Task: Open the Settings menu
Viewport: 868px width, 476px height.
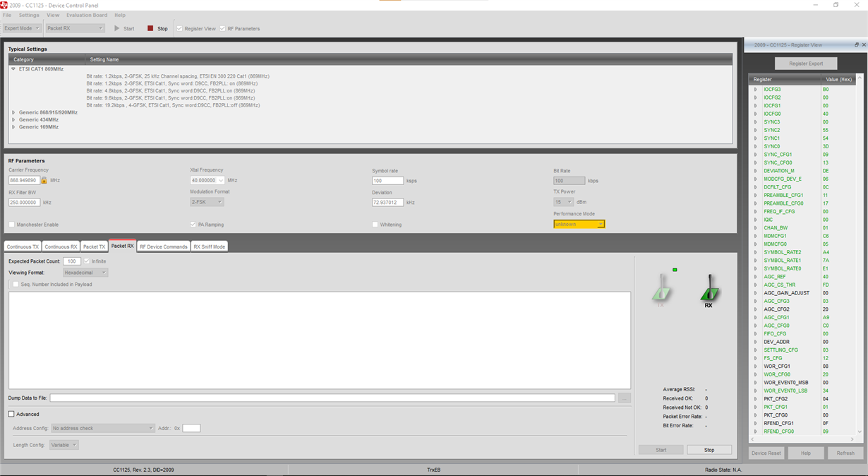Action: coord(29,15)
